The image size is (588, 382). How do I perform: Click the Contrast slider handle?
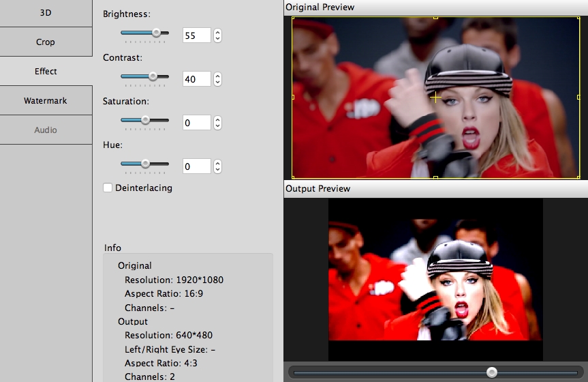[153, 76]
